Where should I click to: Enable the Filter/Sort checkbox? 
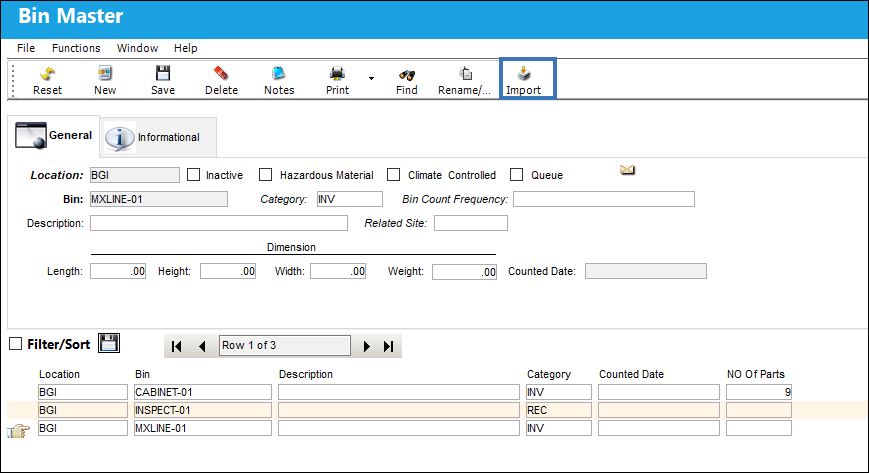point(16,344)
